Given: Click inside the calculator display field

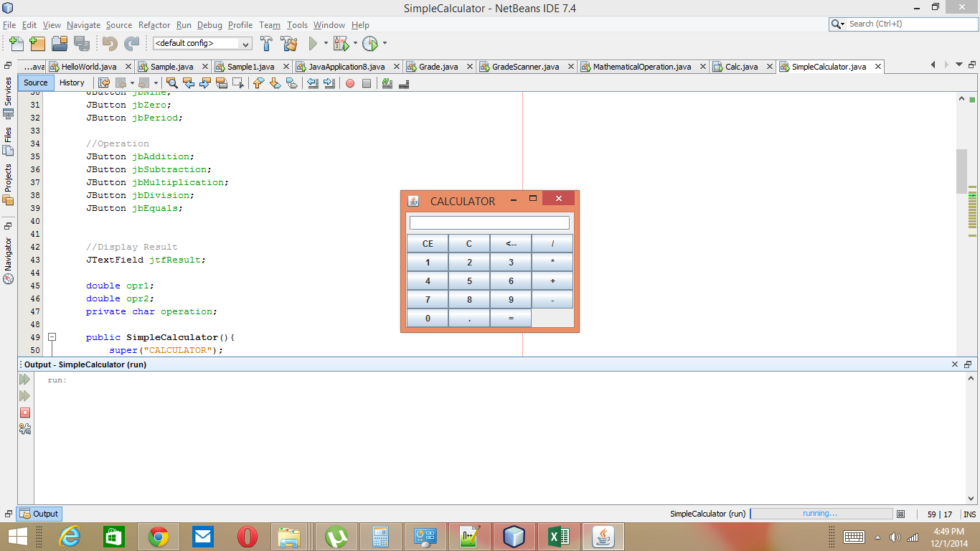Looking at the screenshot, I should (x=489, y=222).
